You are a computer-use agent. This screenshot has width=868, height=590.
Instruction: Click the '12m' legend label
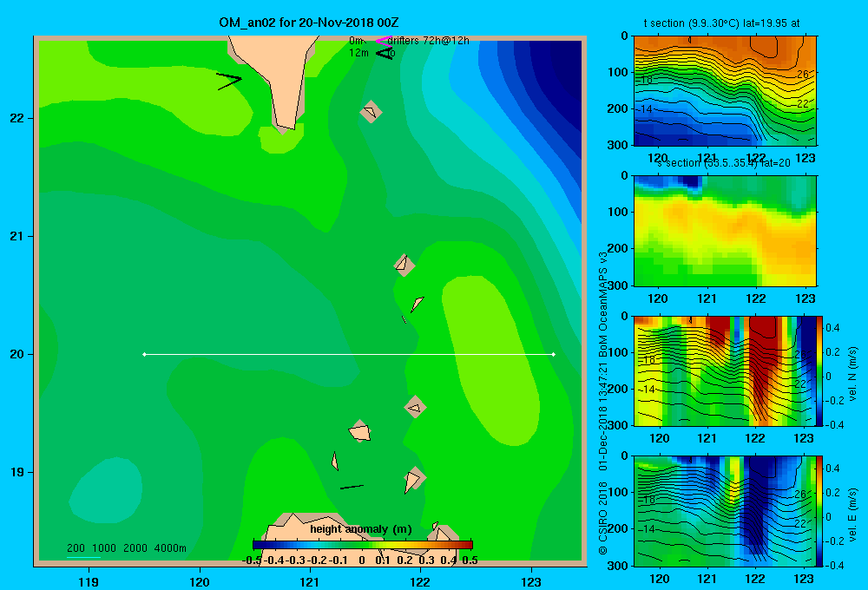click(358, 53)
